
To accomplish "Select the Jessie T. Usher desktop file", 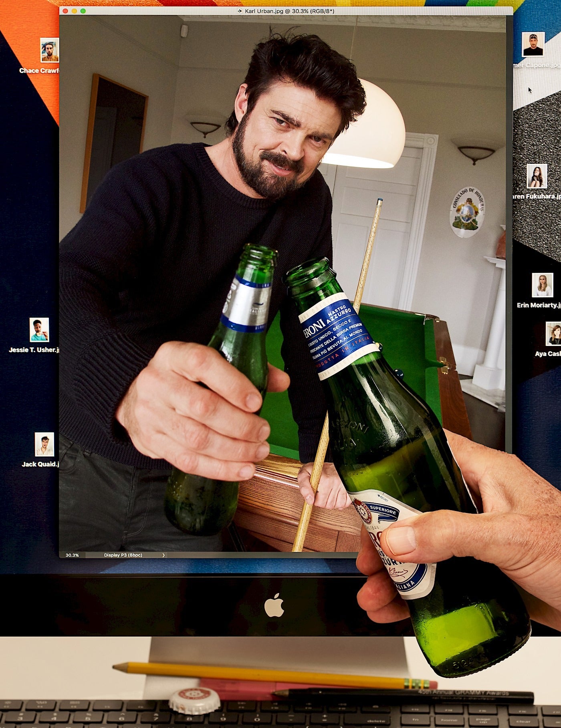I will (39, 330).
